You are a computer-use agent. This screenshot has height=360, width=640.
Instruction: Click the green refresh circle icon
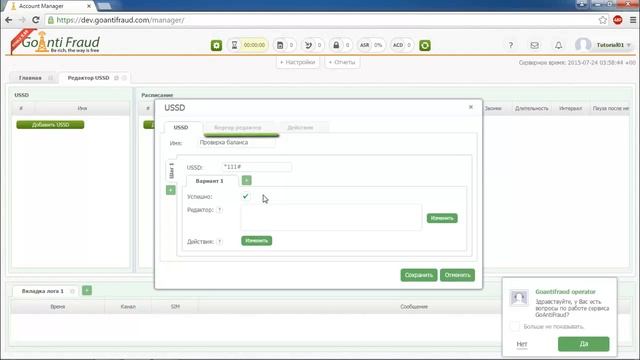[x=424, y=45]
